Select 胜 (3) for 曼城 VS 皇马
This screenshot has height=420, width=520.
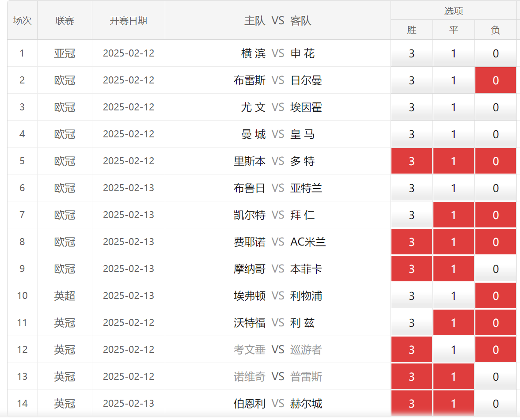412,134
